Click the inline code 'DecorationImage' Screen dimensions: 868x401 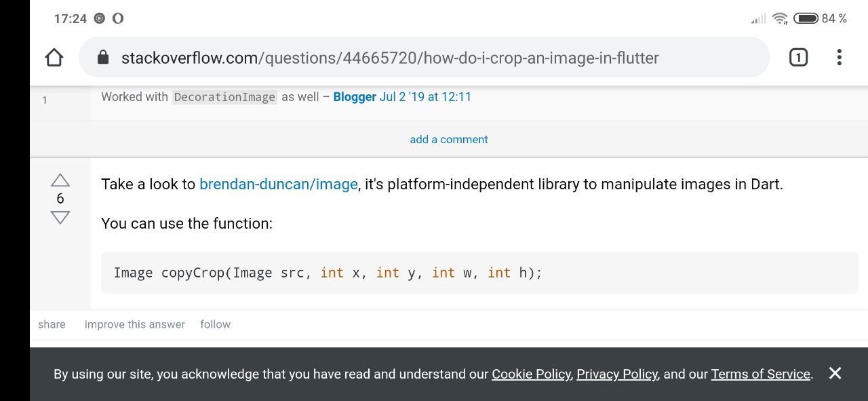click(224, 97)
